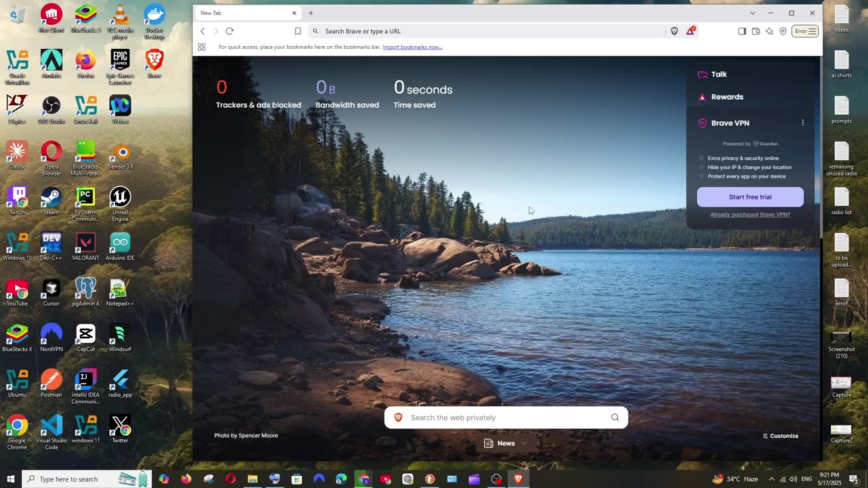868x488 pixels.
Task: Click the Search the web privately field
Action: click(506, 418)
